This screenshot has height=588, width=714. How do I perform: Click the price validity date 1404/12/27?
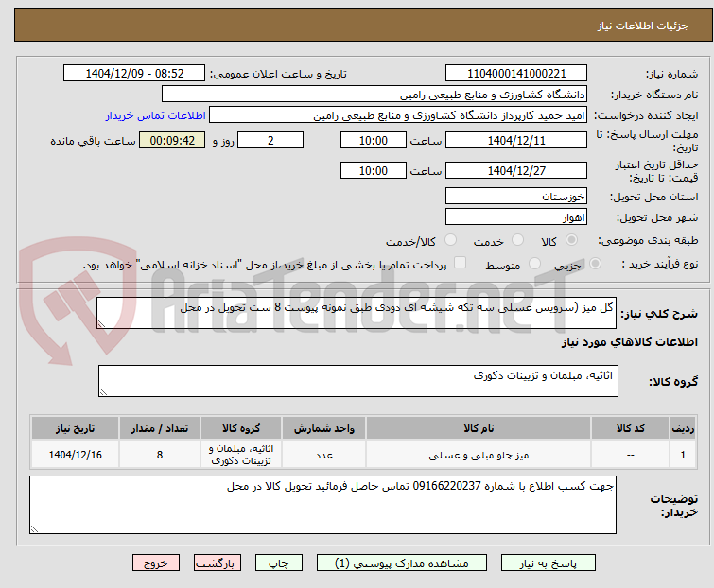[x=516, y=171]
